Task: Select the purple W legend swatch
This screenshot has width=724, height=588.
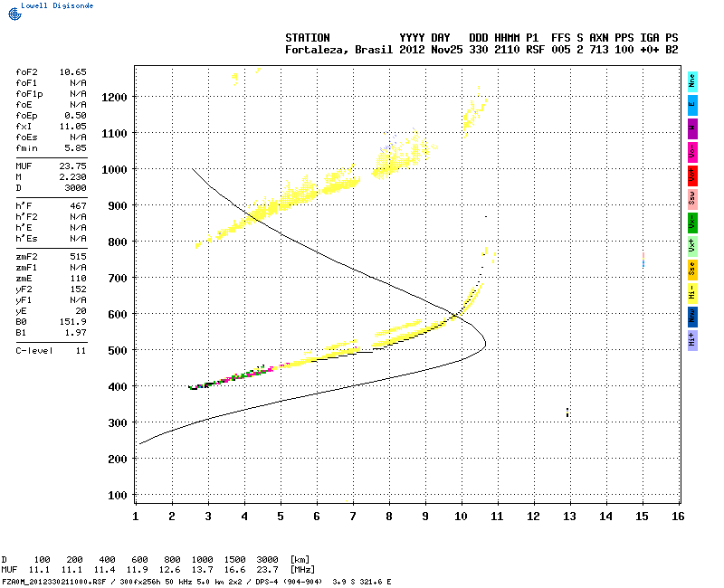Action: click(x=692, y=128)
